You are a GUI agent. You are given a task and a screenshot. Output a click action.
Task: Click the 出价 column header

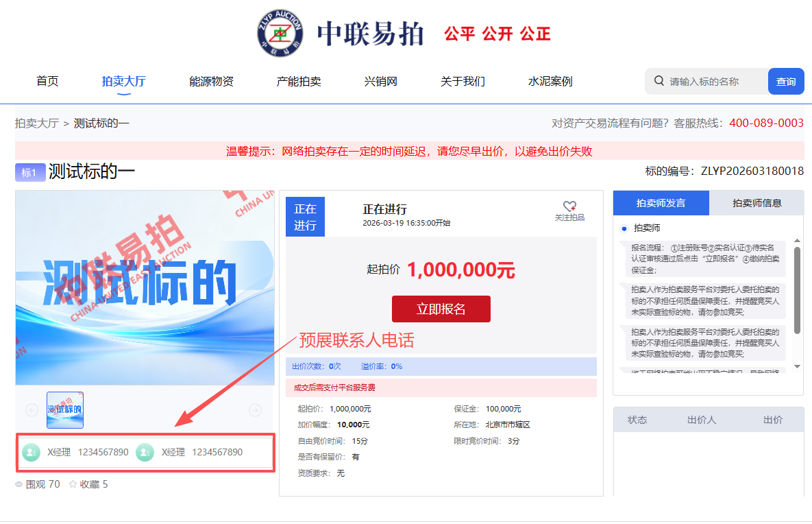[x=773, y=420]
